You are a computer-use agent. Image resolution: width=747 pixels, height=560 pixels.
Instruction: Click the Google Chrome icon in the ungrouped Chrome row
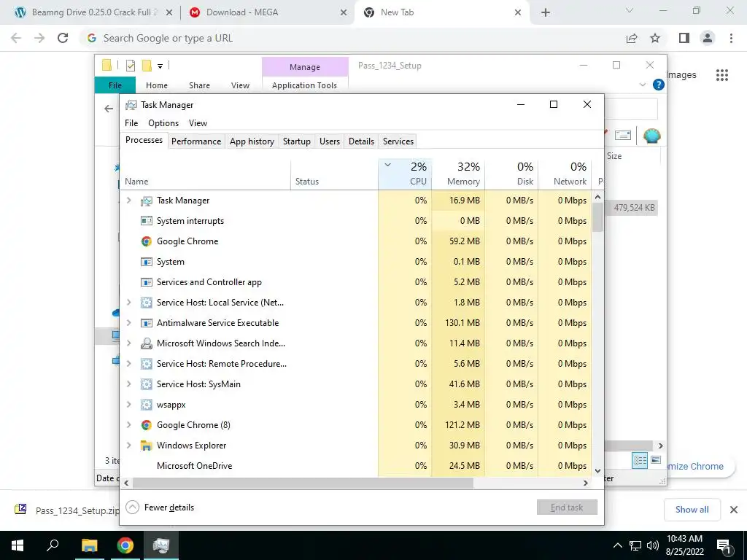[146, 241]
